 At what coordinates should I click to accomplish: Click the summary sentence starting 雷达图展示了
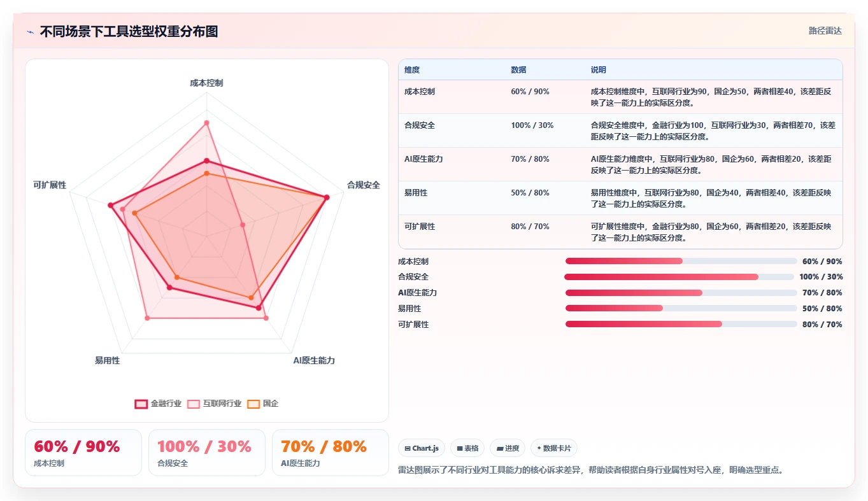point(590,470)
